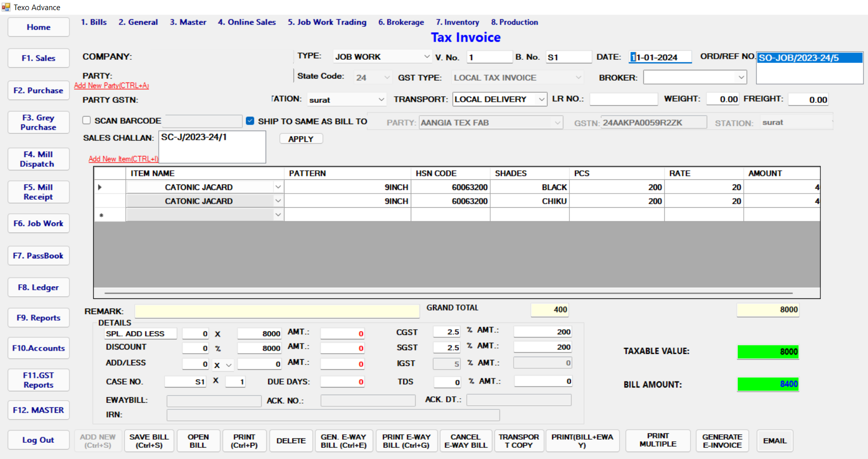Screen dimensions: 868x459
Task: Open F3. Grey Purchase
Action: pos(39,123)
